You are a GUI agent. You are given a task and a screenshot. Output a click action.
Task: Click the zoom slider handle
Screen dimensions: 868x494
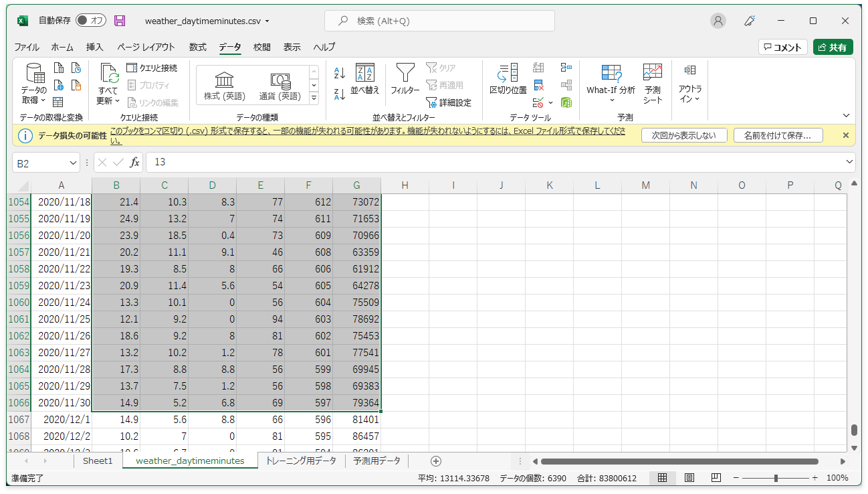pyautogui.click(x=776, y=478)
